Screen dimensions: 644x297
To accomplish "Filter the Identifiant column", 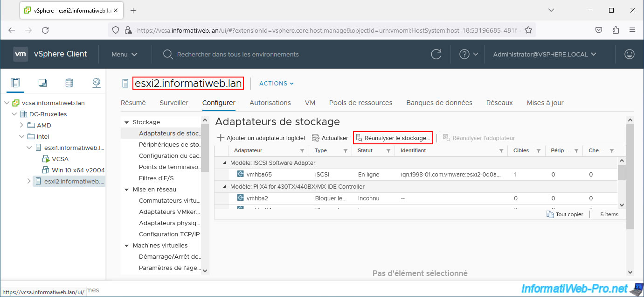I will click(501, 151).
